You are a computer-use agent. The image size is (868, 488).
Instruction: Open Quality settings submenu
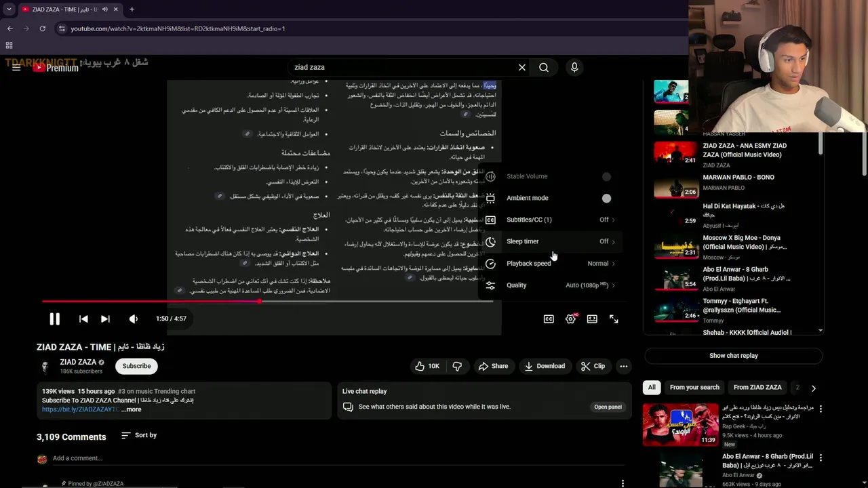[551, 285]
